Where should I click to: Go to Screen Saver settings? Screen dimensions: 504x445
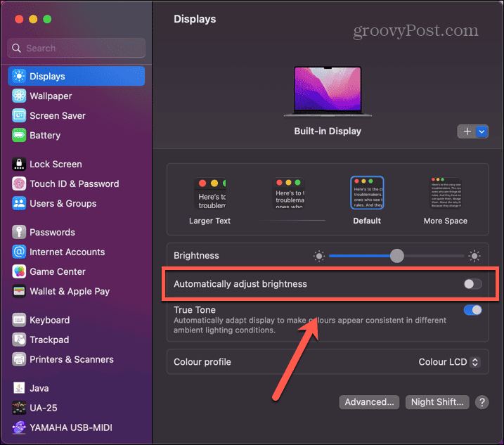[76, 115]
